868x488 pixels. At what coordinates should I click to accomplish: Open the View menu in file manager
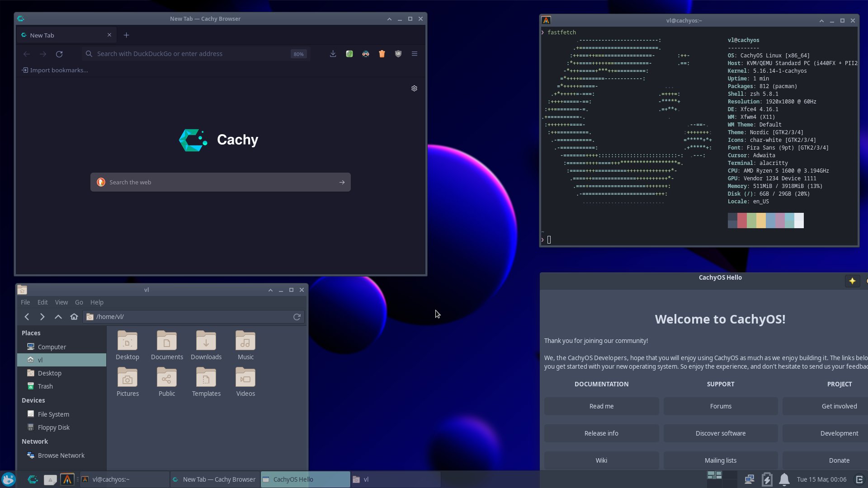(x=61, y=302)
